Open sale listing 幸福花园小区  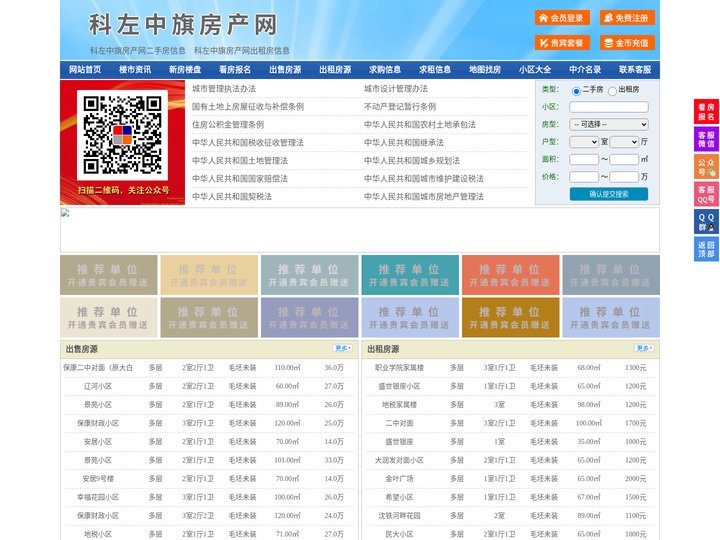[x=98, y=497]
